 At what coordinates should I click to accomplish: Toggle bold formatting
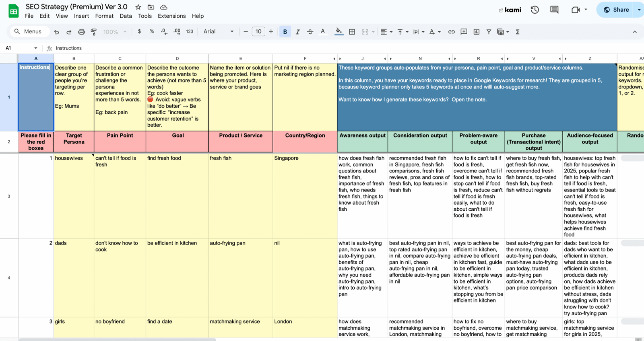285,32
